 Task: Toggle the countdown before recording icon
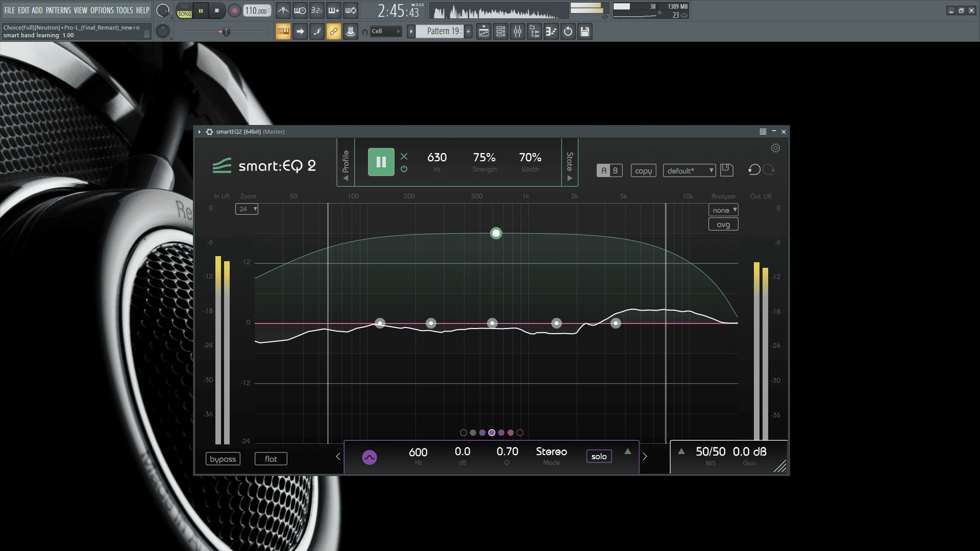[317, 10]
